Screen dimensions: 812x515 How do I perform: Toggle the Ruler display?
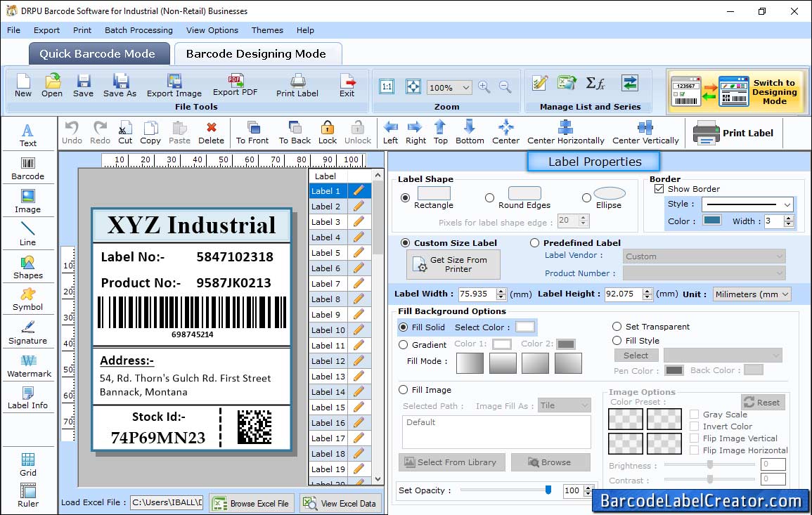(x=28, y=495)
